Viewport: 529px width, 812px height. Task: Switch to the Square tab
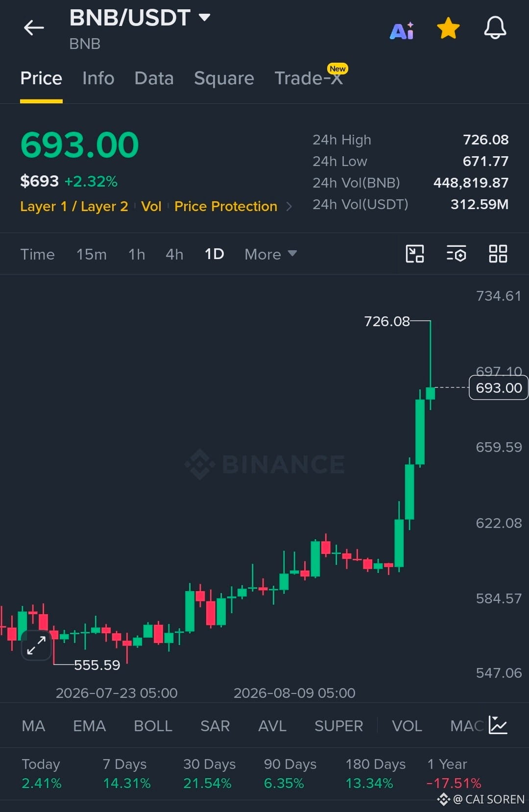click(x=224, y=78)
